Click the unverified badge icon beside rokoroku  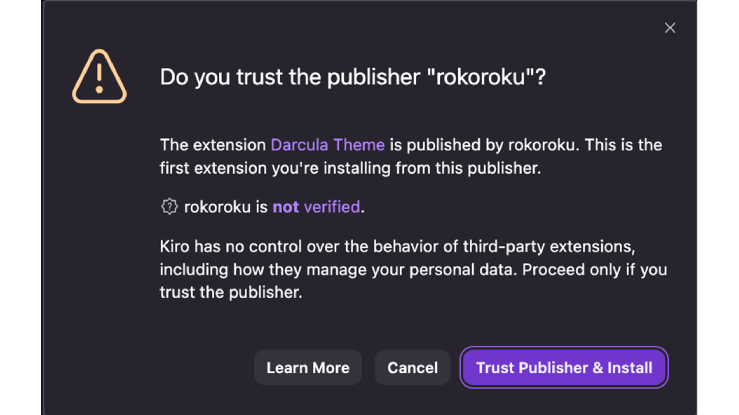tap(169, 207)
